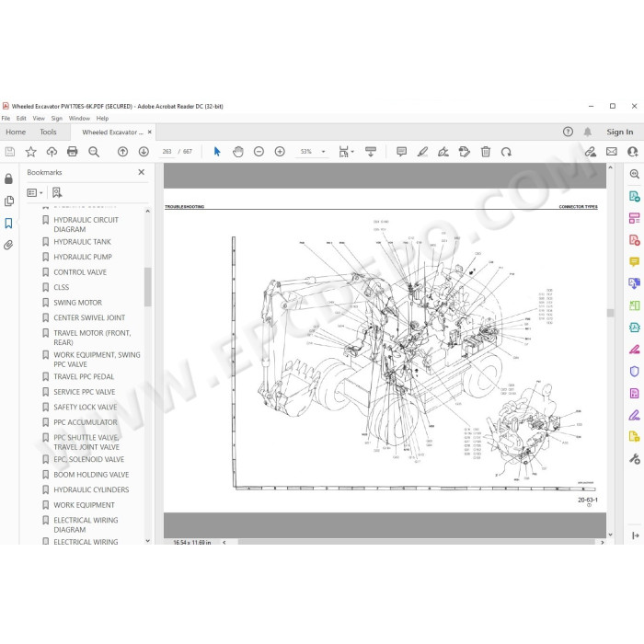Share link to file icon
The width and height of the screenshot is (644, 644).
[x=591, y=152]
